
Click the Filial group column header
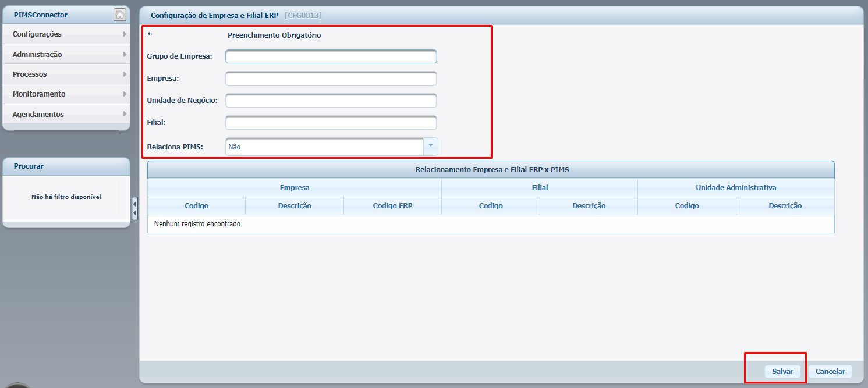point(540,188)
